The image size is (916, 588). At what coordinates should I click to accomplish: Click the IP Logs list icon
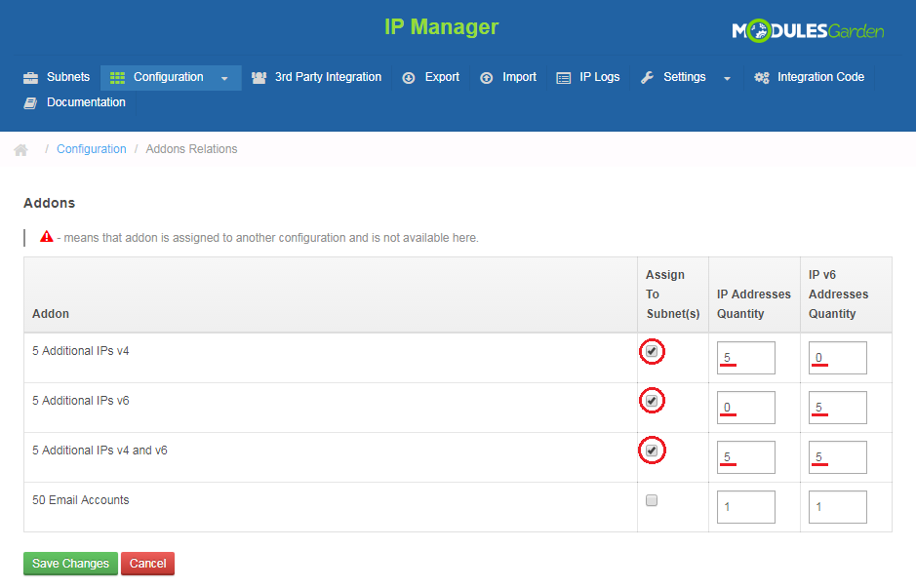click(x=564, y=78)
